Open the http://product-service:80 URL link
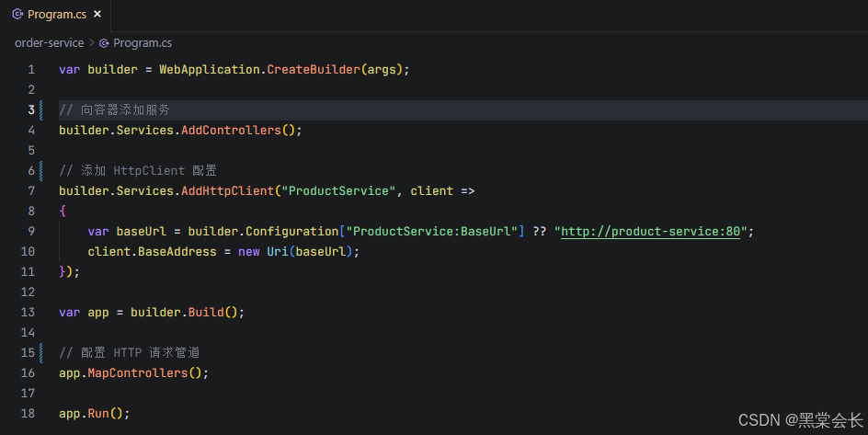The height and width of the screenshot is (435, 868). coord(650,232)
